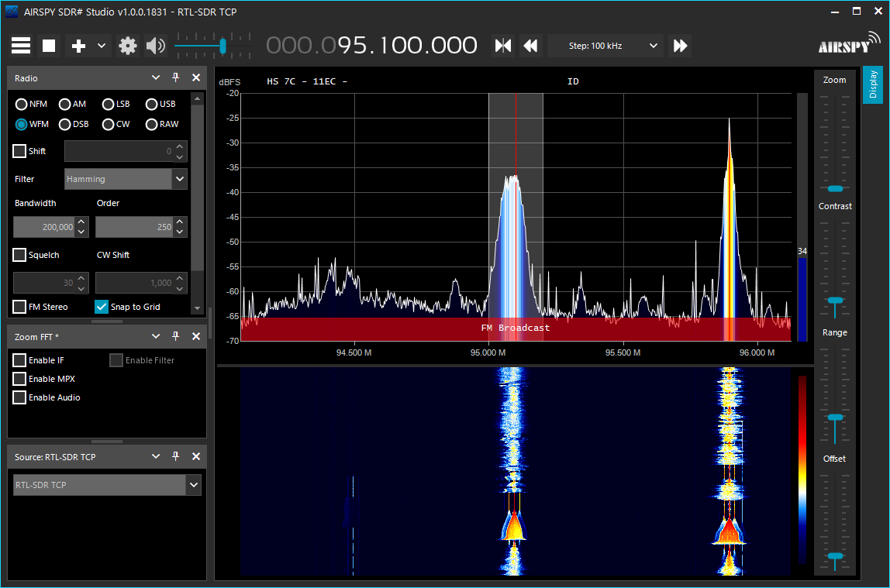Enable the Squelch checkbox
The height and width of the screenshot is (588, 890).
pyautogui.click(x=19, y=255)
